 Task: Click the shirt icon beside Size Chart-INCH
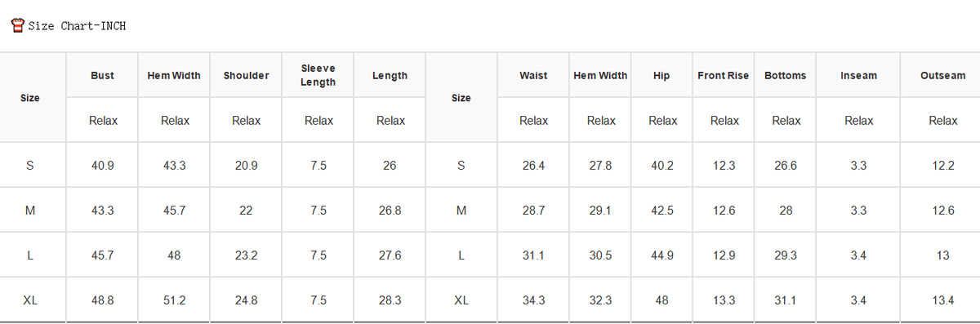coord(17,25)
